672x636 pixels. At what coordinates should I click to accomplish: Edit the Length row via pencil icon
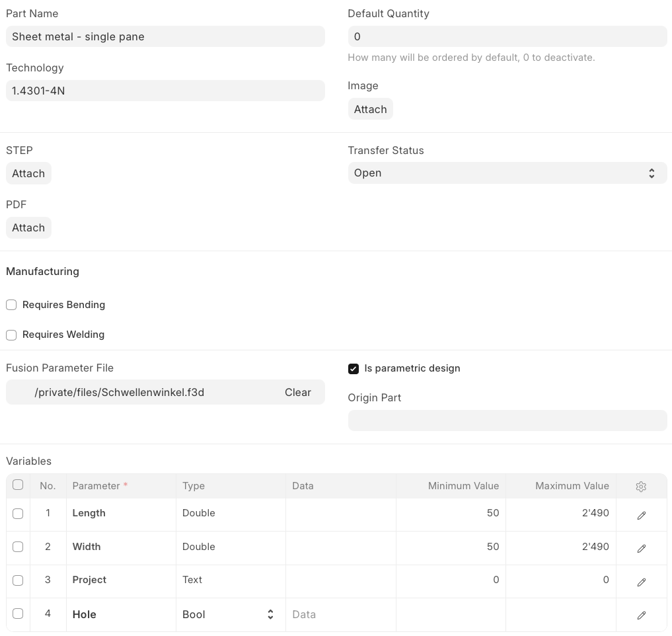point(641,515)
